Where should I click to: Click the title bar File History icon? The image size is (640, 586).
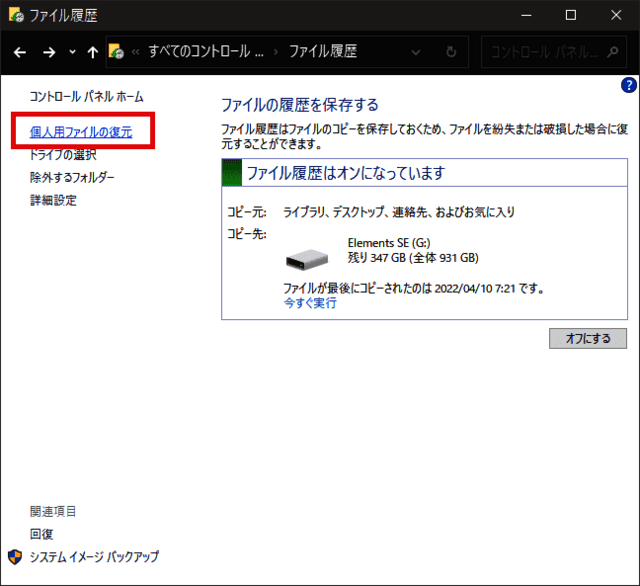click(16, 15)
